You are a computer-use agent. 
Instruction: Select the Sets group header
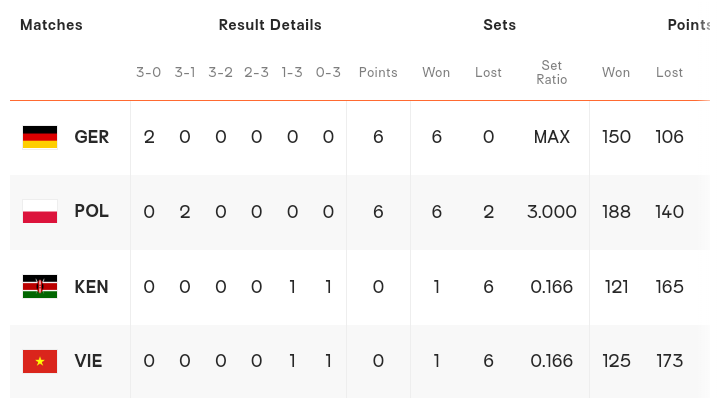pos(500,25)
